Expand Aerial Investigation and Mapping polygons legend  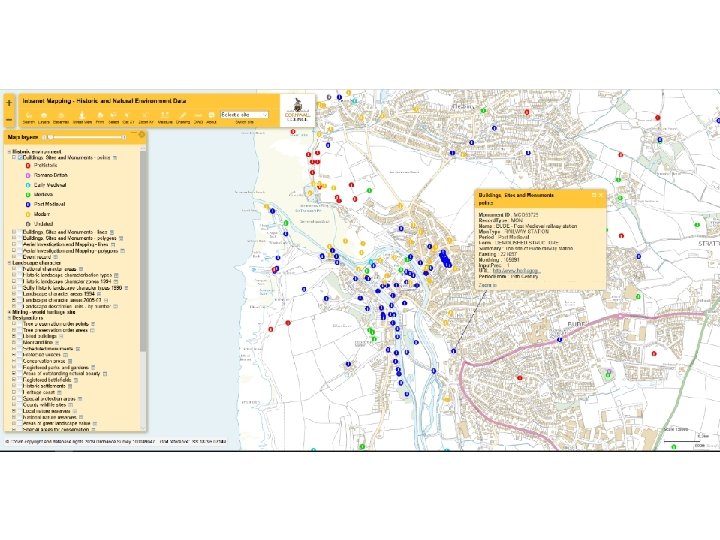point(15,251)
